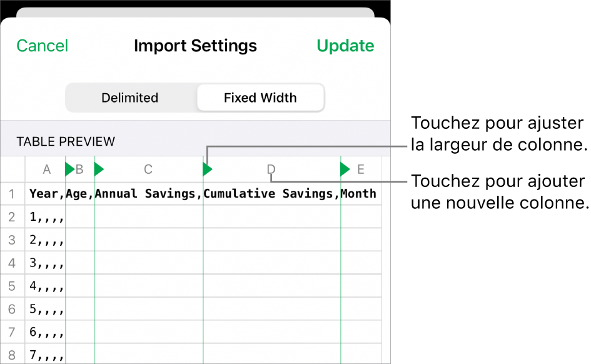The width and height of the screenshot is (591, 364).
Task: Tap the green arrow between columns C and D
Action: (x=208, y=169)
